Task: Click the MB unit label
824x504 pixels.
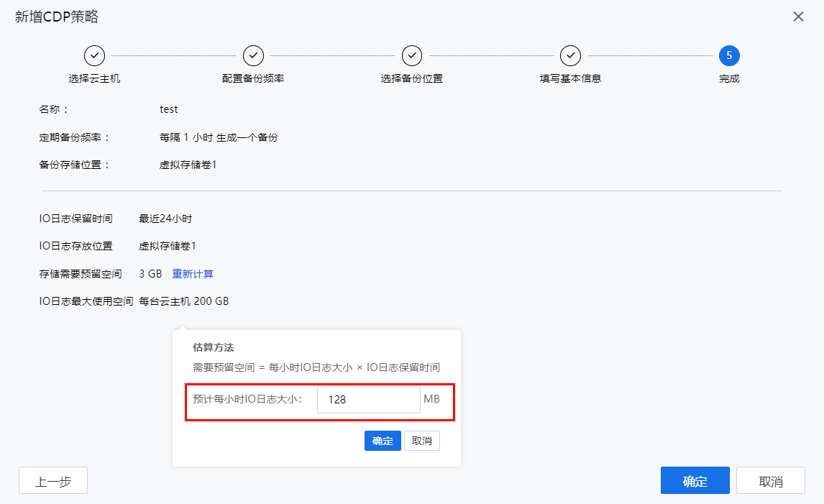Action: 431,399
